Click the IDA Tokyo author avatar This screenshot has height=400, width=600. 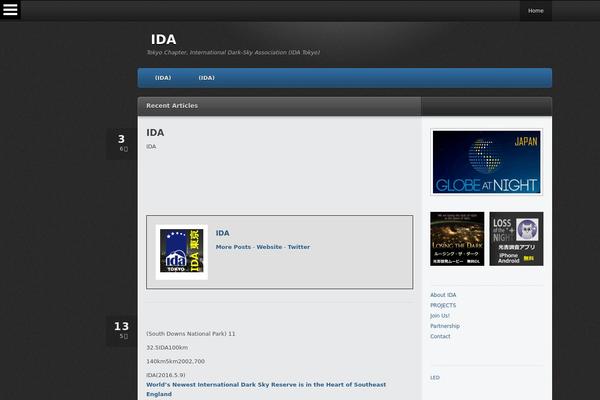(181, 251)
